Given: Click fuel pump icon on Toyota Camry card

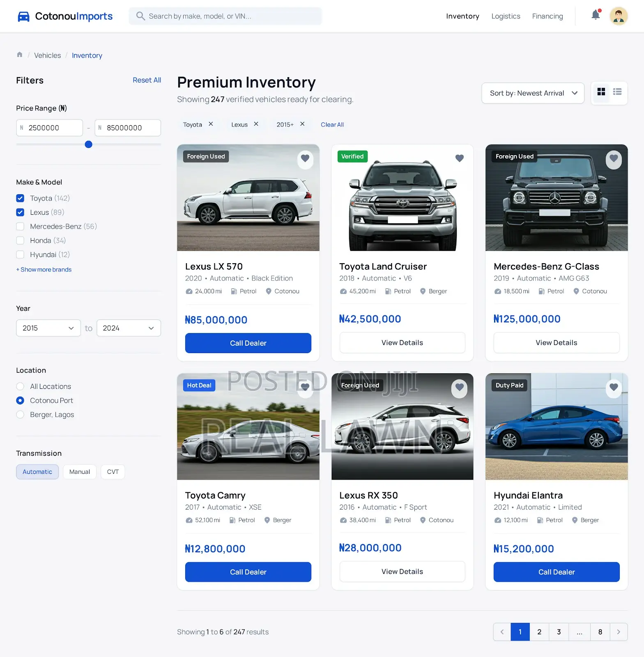Looking at the screenshot, I should (x=232, y=520).
